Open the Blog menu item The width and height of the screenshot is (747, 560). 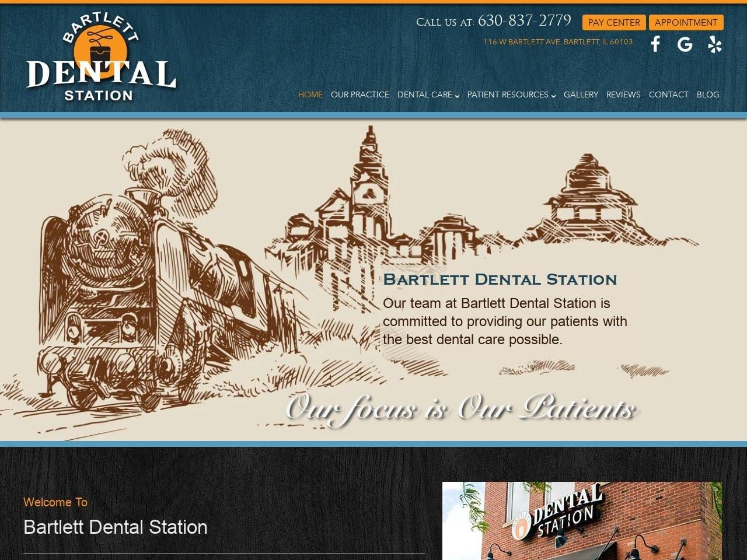click(x=707, y=94)
